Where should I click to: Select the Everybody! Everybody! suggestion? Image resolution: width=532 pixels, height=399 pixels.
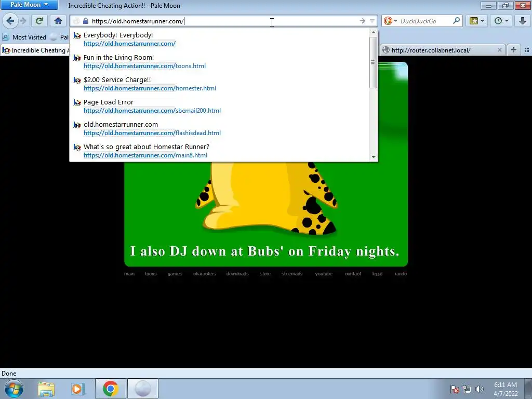click(220, 39)
